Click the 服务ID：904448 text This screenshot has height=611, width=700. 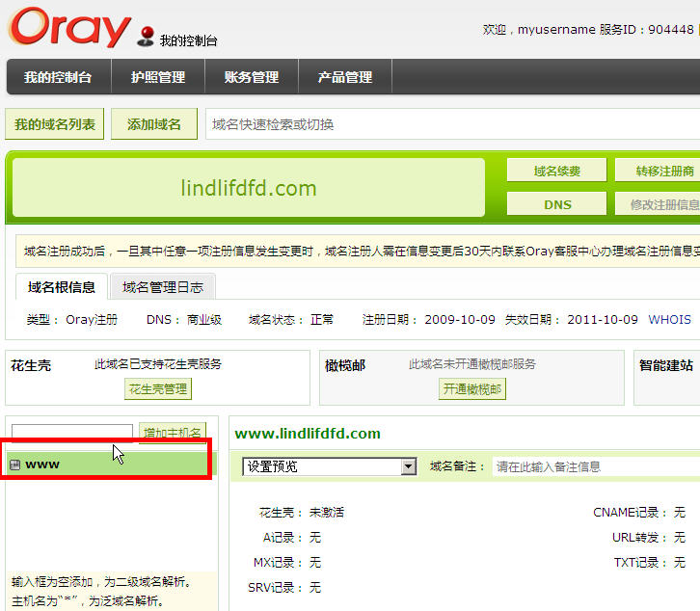tap(646, 30)
